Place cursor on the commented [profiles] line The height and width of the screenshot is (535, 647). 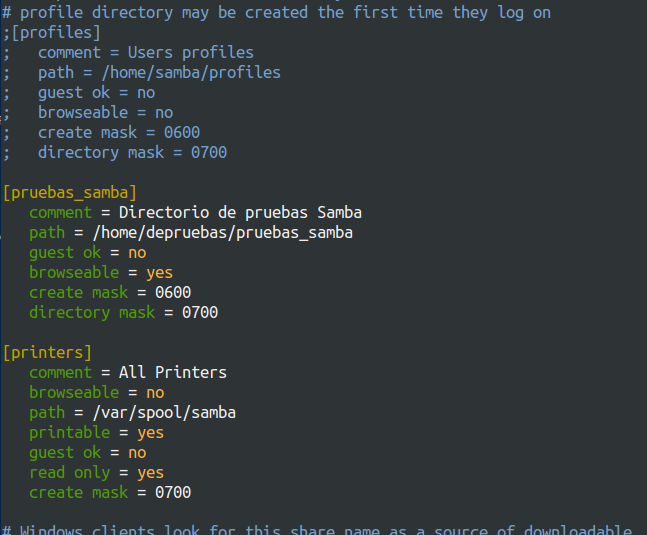pyautogui.click(x=52, y=33)
